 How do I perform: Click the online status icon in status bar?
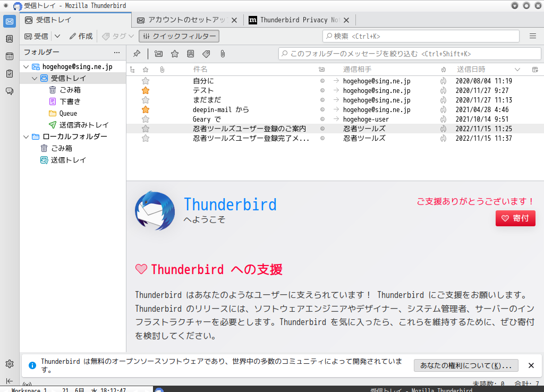tap(27, 384)
